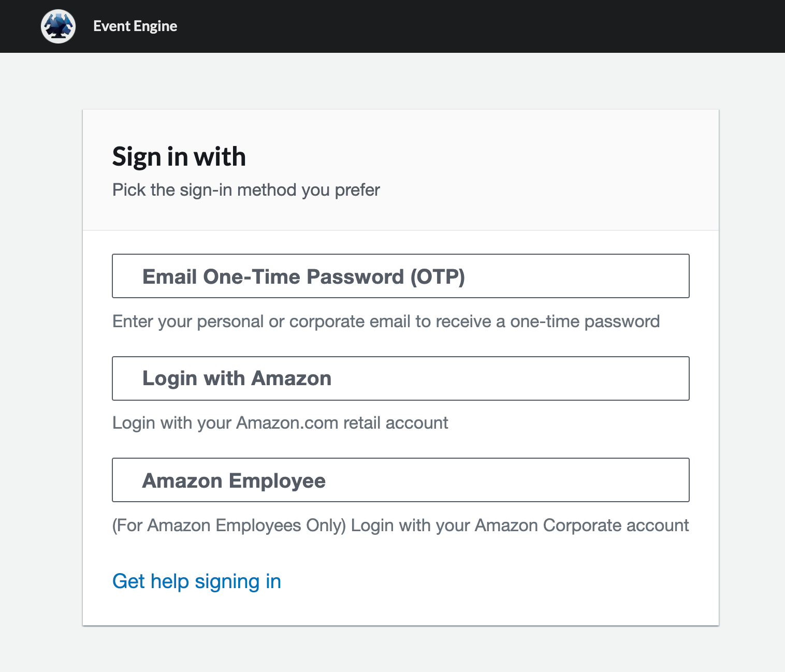This screenshot has height=672, width=785.
Task: Click the one-time password email description text
Action: [386, 322]
